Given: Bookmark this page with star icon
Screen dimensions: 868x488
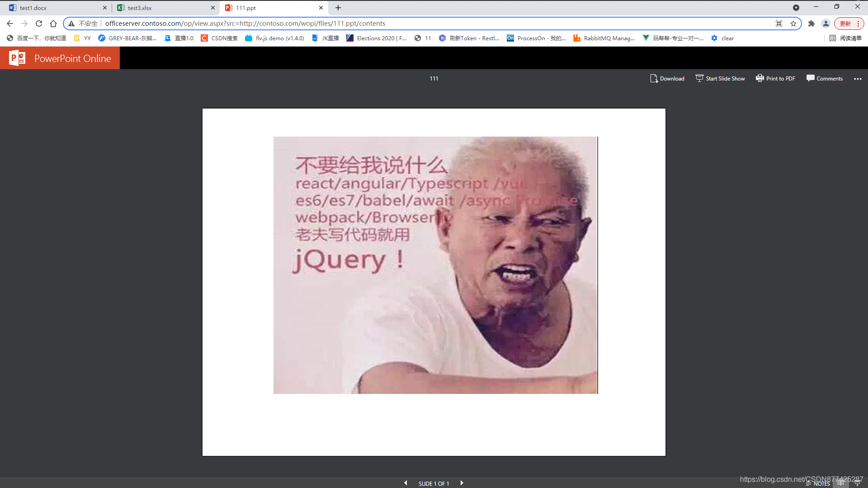Looking at the screenshot, I should click(x=793, y=24).
